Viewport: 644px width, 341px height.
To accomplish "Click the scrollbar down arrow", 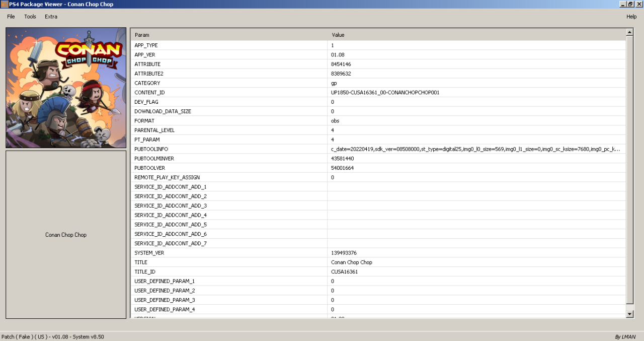I will (629, 314).
